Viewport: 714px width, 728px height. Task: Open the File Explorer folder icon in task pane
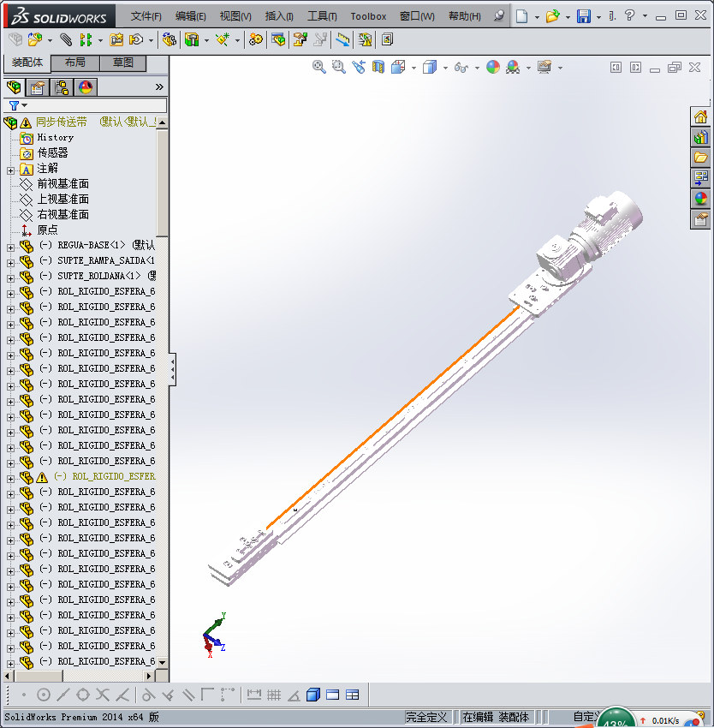pyautogui.click(x=700, y=158)
